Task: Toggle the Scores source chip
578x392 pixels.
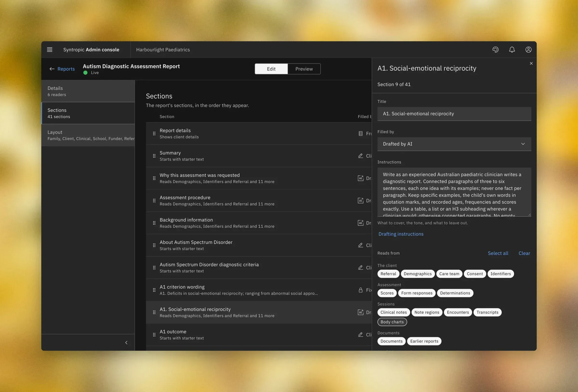Action: pos(387,293)
